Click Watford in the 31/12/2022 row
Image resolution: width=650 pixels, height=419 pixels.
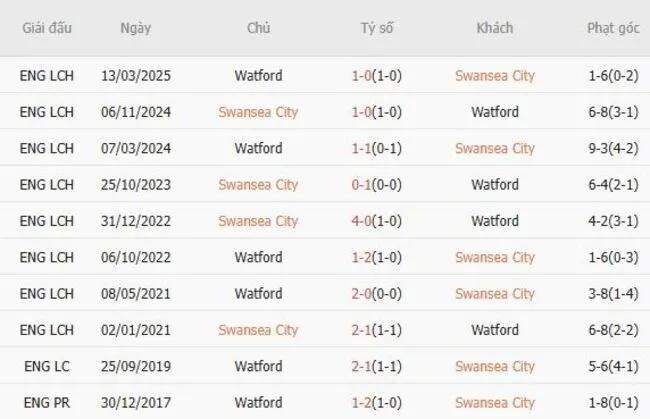coord(494,221)
